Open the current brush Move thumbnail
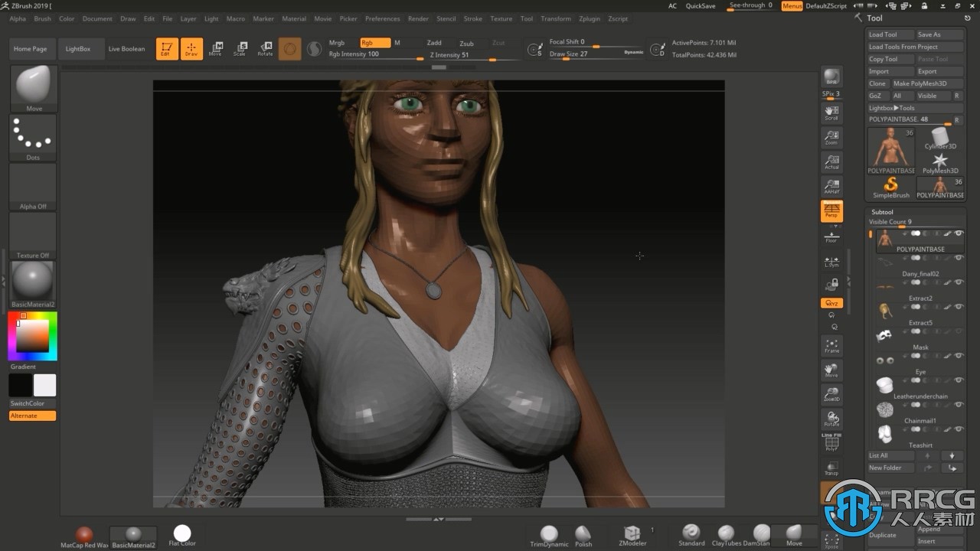 click(34, 89)
